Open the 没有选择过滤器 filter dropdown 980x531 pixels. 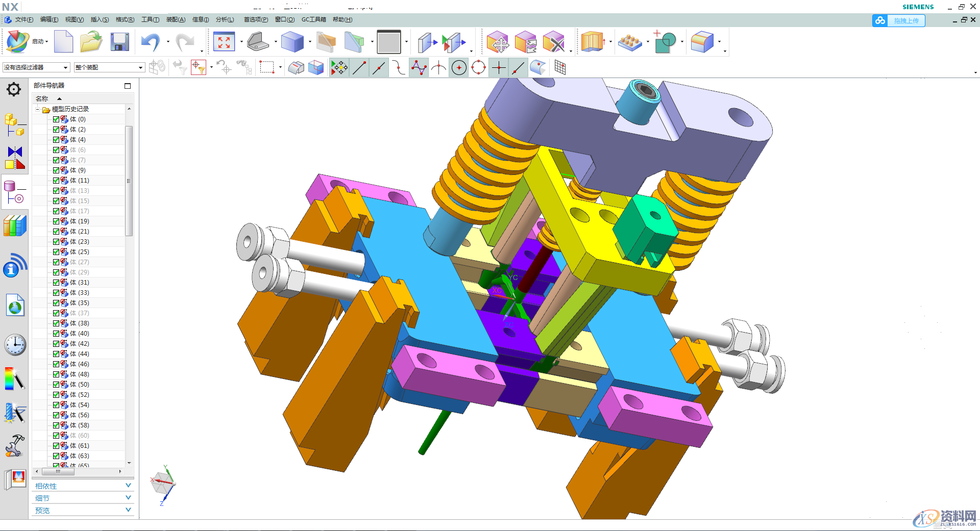pyautogui.click(x=36, y=67)
